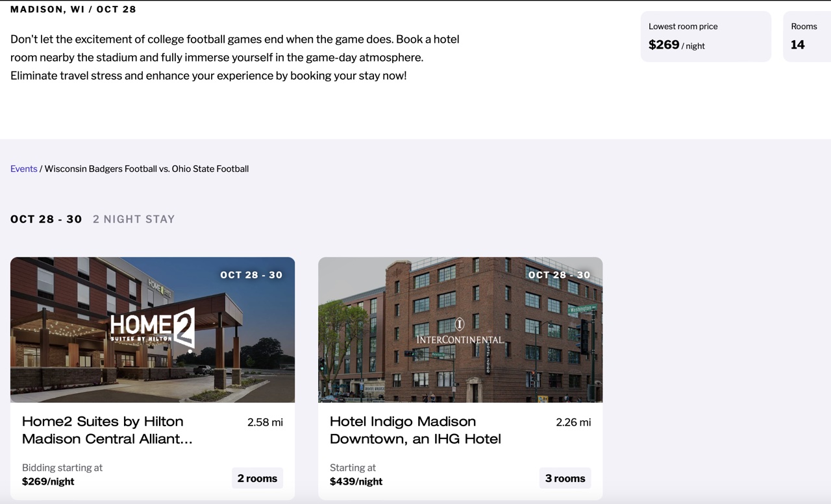Open the Home2 Suites hotel photo

pos(153,330)
